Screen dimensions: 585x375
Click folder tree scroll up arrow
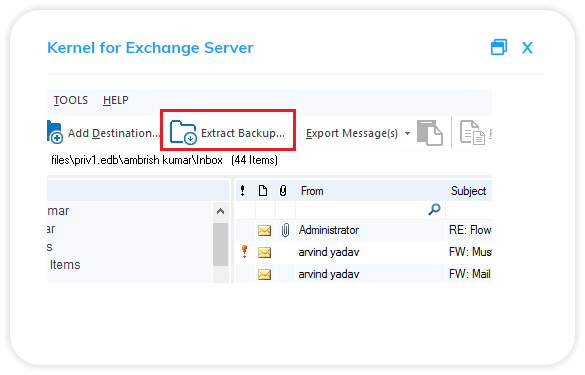click(220, 212)
